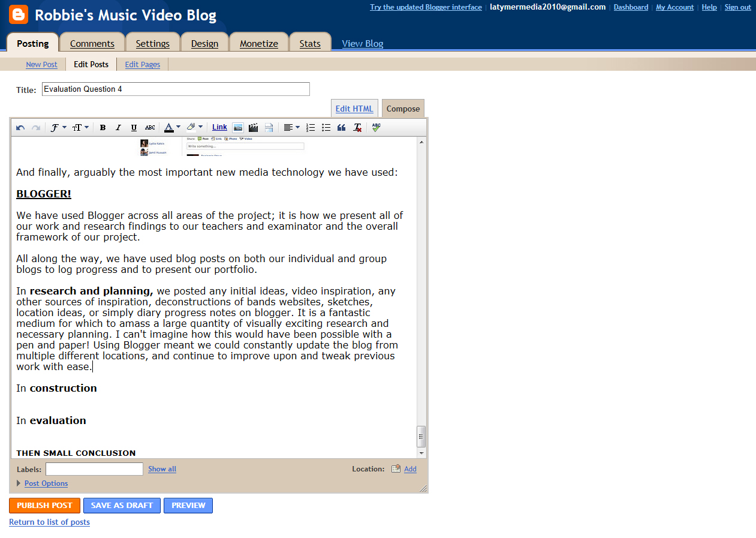Open the text color picker
Screen dimensions: 756x538
[x=172, y=127]
